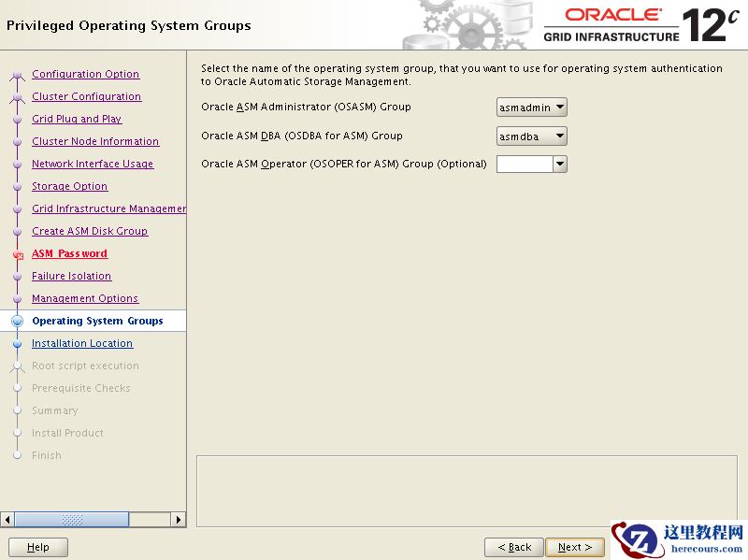
Task: Select Create ASM Disk Group step
Action: tap(90, 231)
